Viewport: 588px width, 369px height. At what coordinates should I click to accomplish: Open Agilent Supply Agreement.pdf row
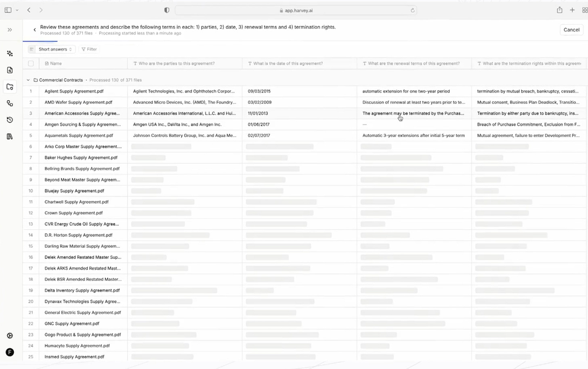point(74,91)
